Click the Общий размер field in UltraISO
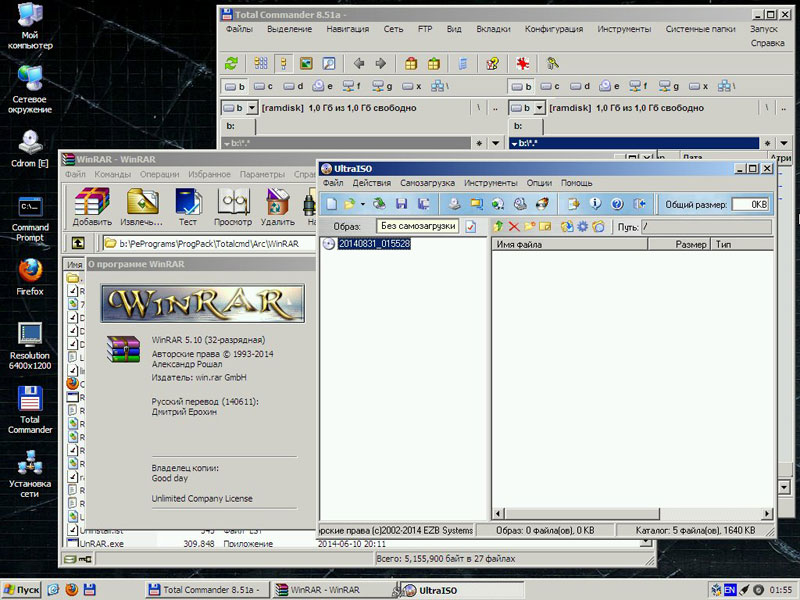The width and height of the screenshot is (800, 600). [749, 205]
